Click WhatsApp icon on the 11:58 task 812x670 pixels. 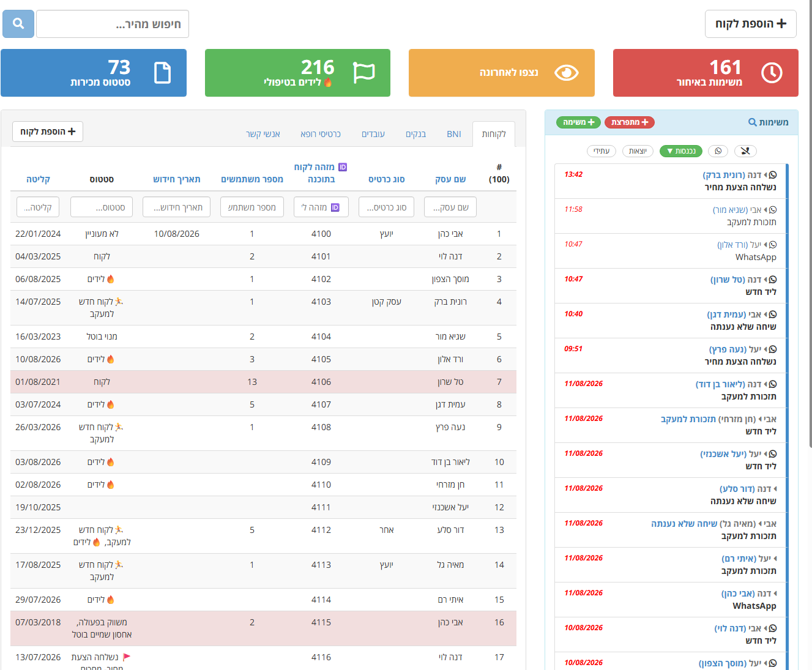pos(773,210)
